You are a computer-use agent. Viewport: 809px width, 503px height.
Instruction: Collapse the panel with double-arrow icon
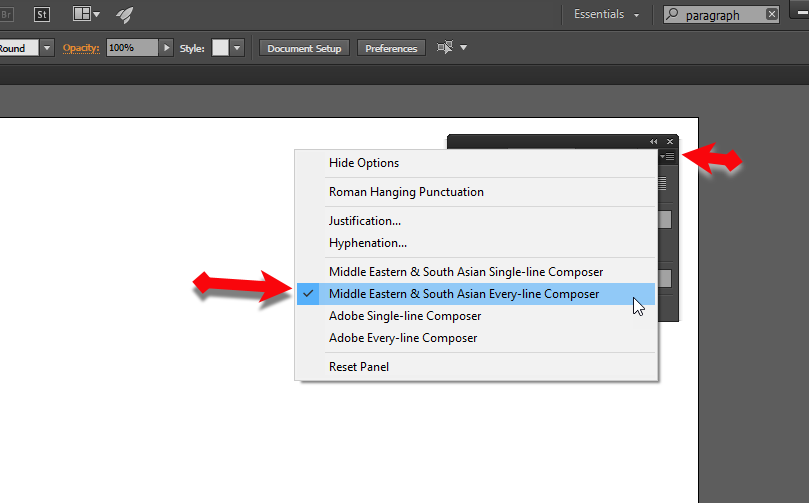[x=654, y=141]
